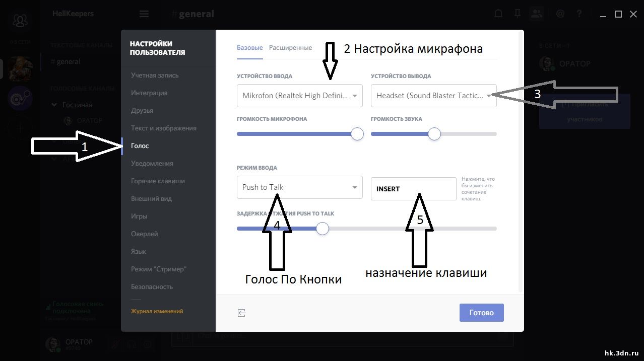Click the Громкость звука slider handle

[434, 134]
